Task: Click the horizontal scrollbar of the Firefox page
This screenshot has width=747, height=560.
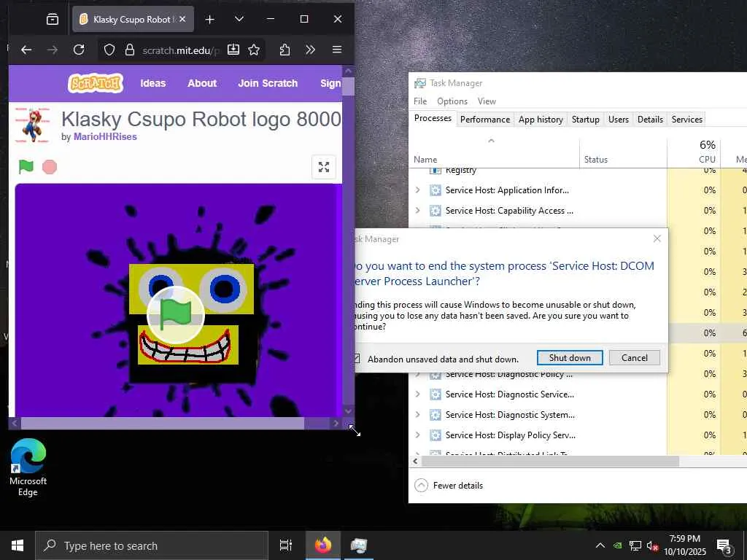Action: [163, 423]
